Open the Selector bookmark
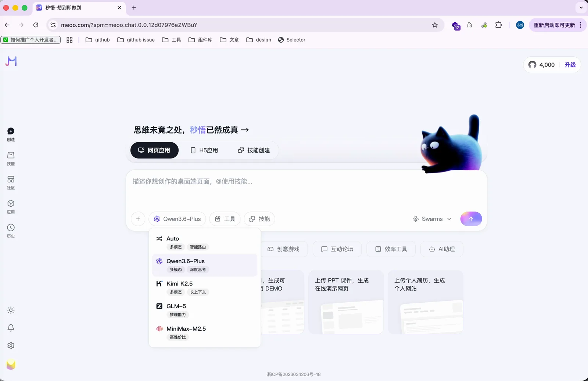 pos(292,40)
